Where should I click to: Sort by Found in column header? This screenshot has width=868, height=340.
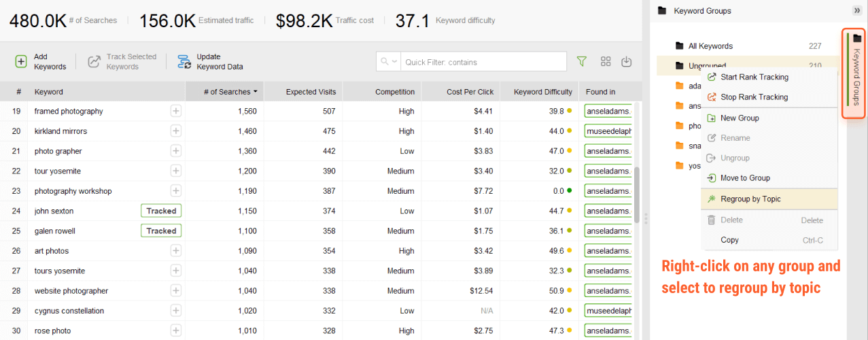point(606,92)
